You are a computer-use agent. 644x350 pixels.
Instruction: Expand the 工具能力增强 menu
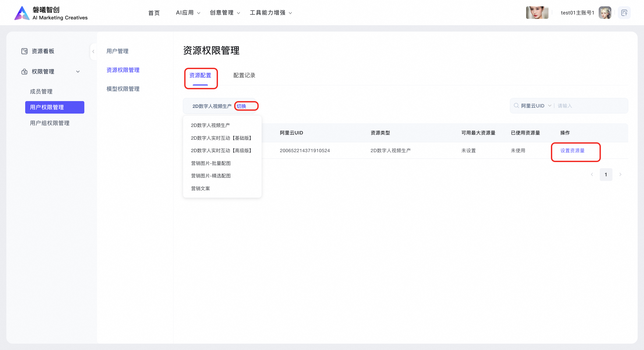[271, 13]
